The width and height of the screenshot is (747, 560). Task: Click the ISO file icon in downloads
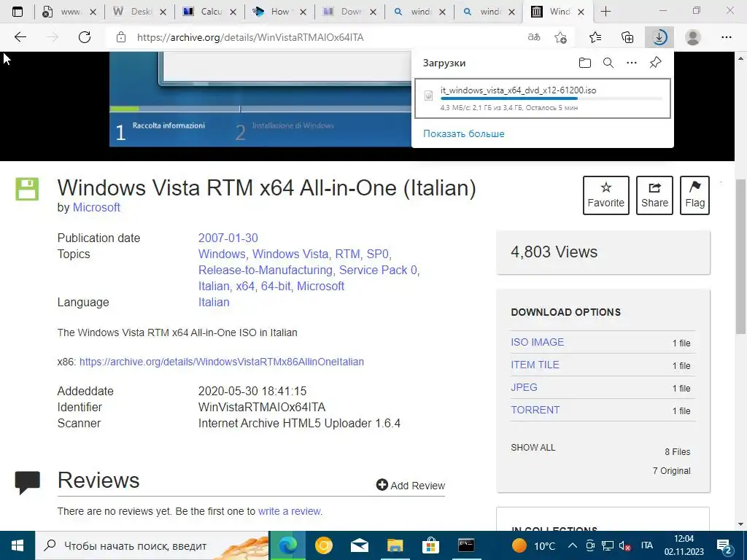[x=429, y=96]
